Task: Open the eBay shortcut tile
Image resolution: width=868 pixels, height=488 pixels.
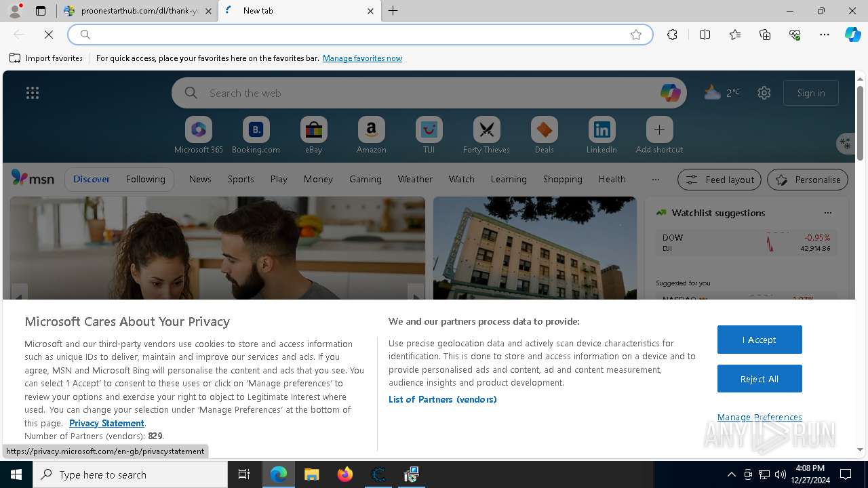Action: 313,135
